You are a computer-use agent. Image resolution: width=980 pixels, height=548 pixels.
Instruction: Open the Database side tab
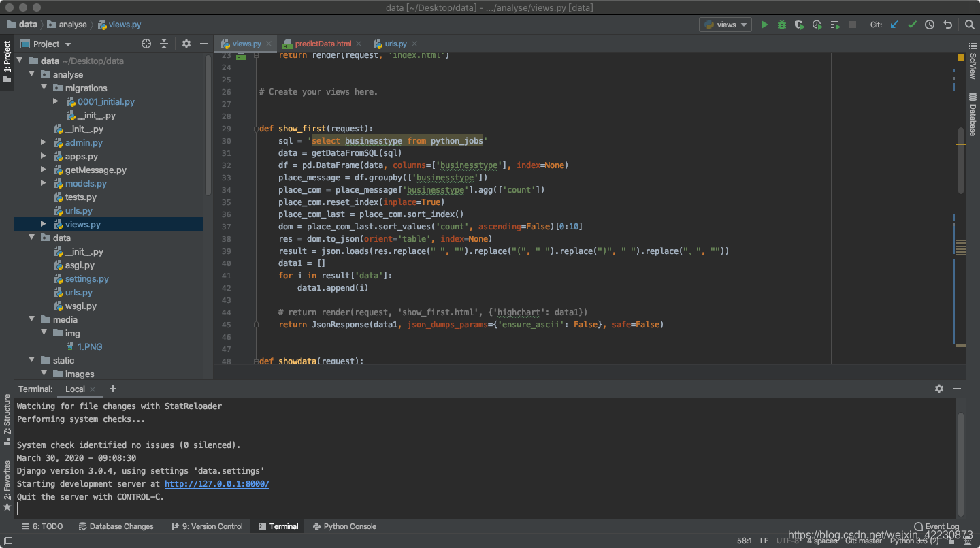coord(973,116)
